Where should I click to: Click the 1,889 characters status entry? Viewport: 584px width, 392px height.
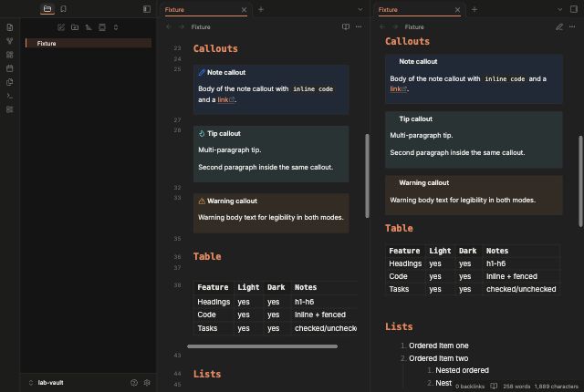pos(556,387)
